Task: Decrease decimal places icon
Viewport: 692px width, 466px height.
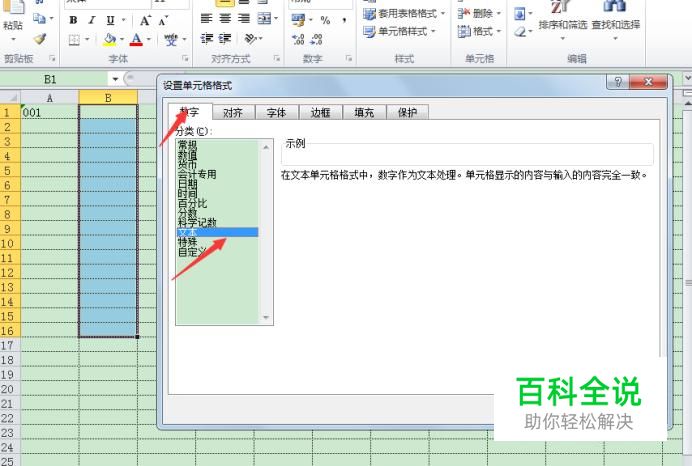Action: (316, 40)
